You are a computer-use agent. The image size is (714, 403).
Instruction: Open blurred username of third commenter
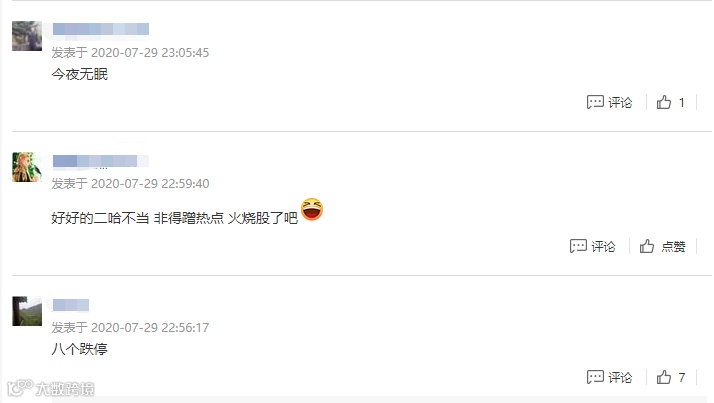71,305
